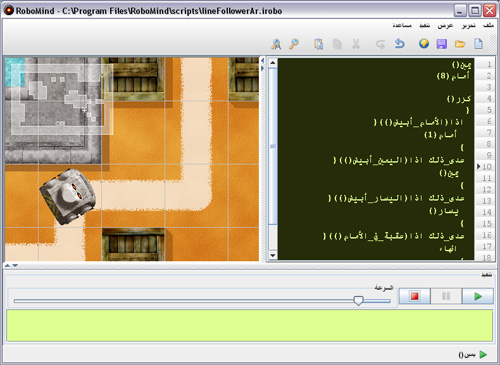The width and height of the screenshot is (500, 365).
Task: Click the green message output area
Action: pos(249,325)
